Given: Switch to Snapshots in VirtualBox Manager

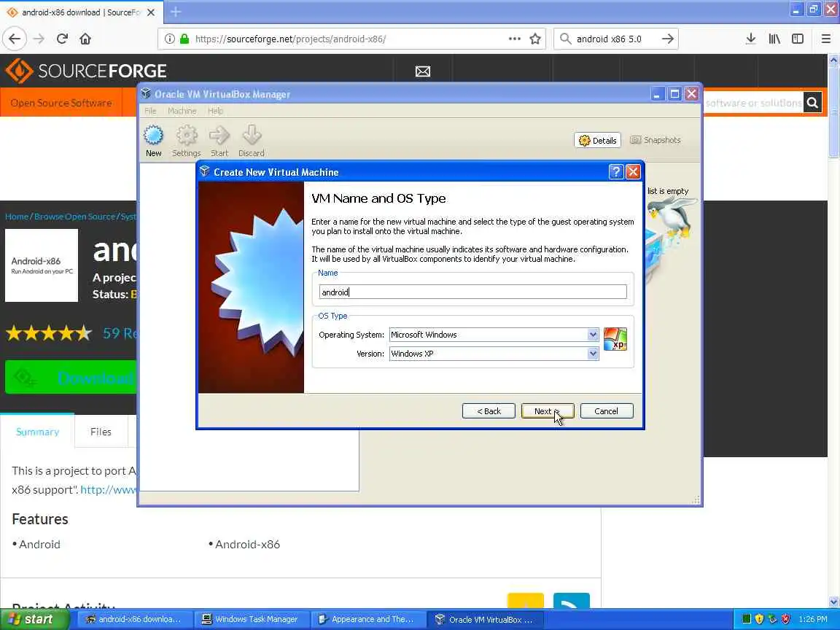Looking at the screenshot, I should [656, 140].
